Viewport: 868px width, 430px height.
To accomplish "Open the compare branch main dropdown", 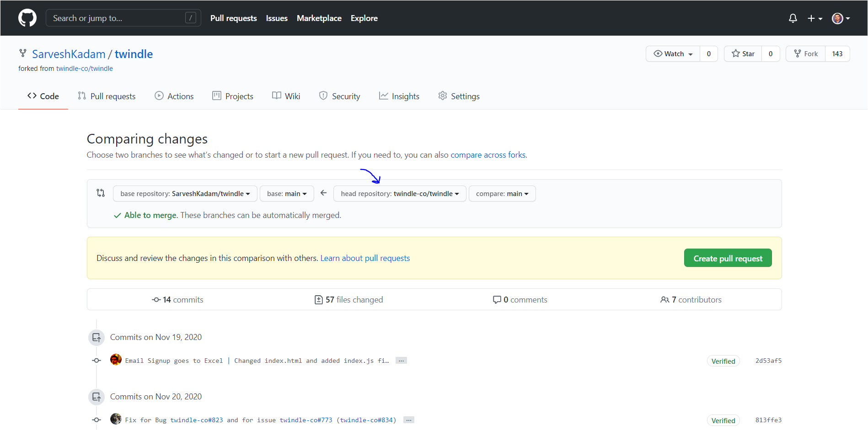I will click(x=502, y=194).
